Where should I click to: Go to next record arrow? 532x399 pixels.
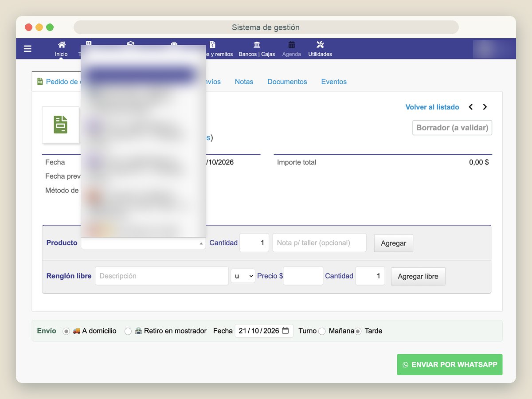(x=485, y=107)
